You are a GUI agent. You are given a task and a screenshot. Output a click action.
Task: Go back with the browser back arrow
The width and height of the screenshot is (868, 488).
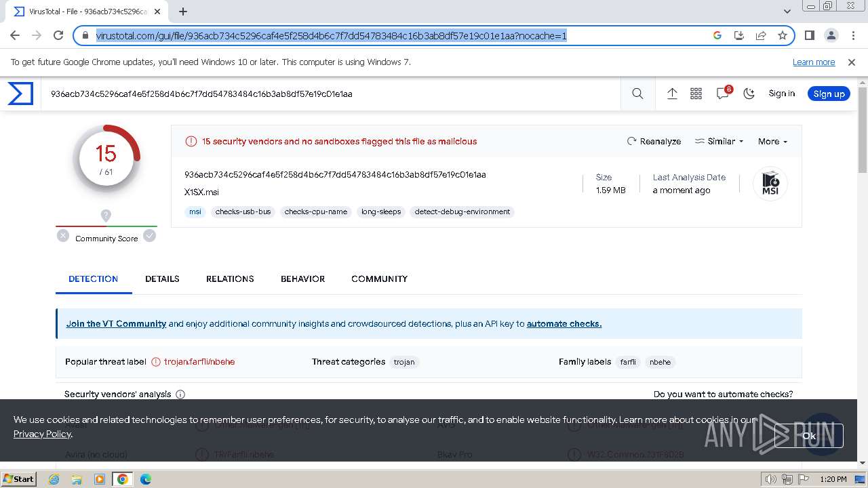click(x=15, y=36)
